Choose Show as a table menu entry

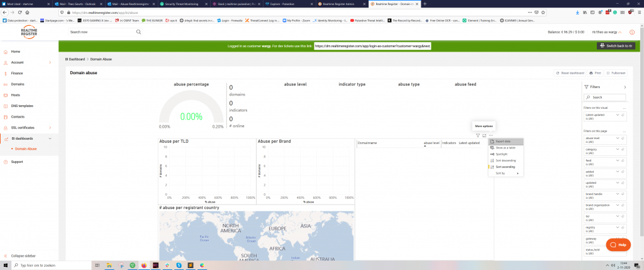coord(506,147)
